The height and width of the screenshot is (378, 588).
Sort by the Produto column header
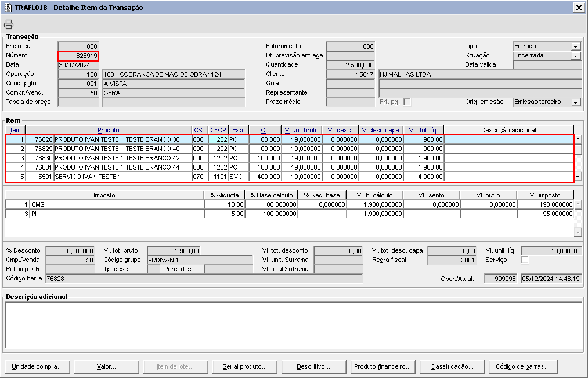pyautogui.click(x=109, y=130)
